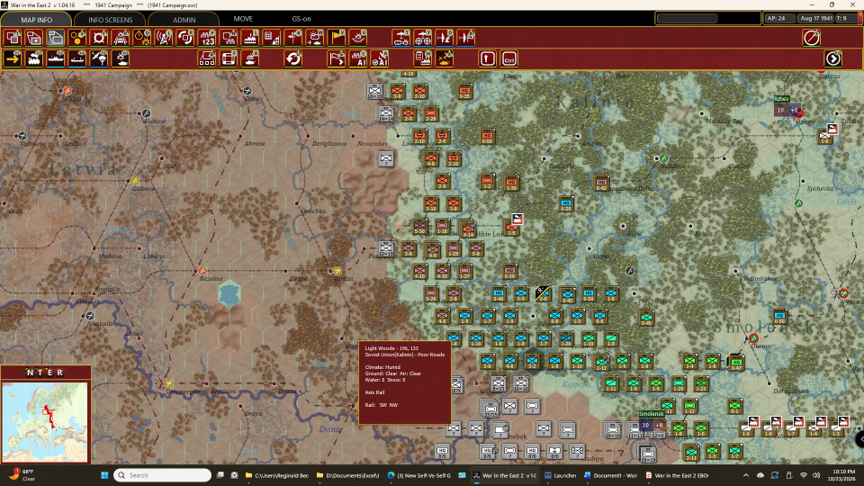Open the INFO SCREENS tab

point(110,19)
